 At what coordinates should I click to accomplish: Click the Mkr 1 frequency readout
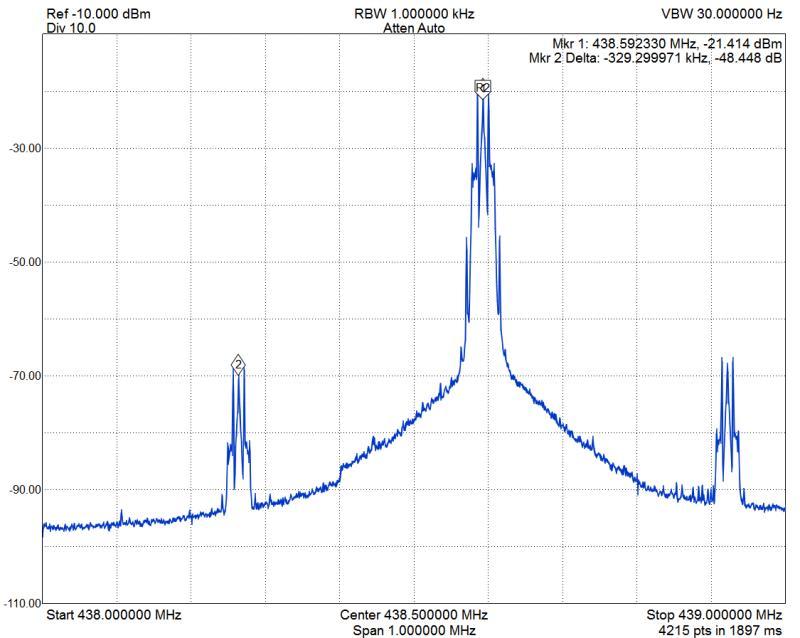click(x=667, y=45)
